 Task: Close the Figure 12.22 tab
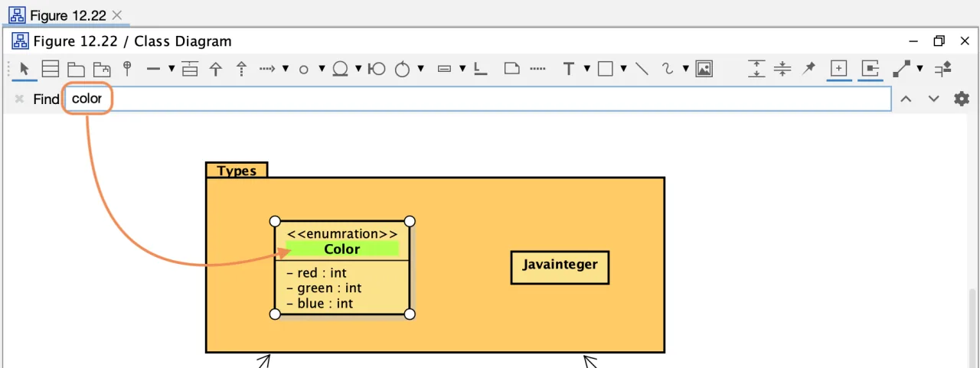117,15
